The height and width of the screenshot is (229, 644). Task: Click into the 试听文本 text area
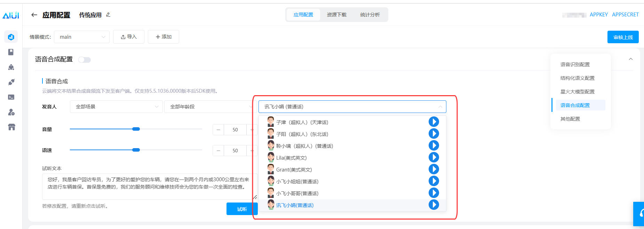tap(150, 186)
